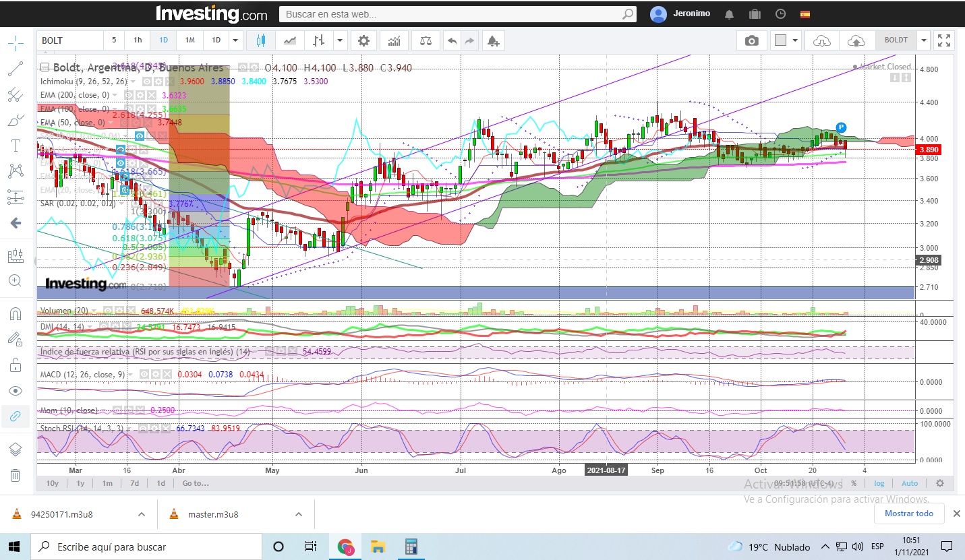Open the BOLDT layout dropdown arrow
965x560 pixels.
point(923,40)
